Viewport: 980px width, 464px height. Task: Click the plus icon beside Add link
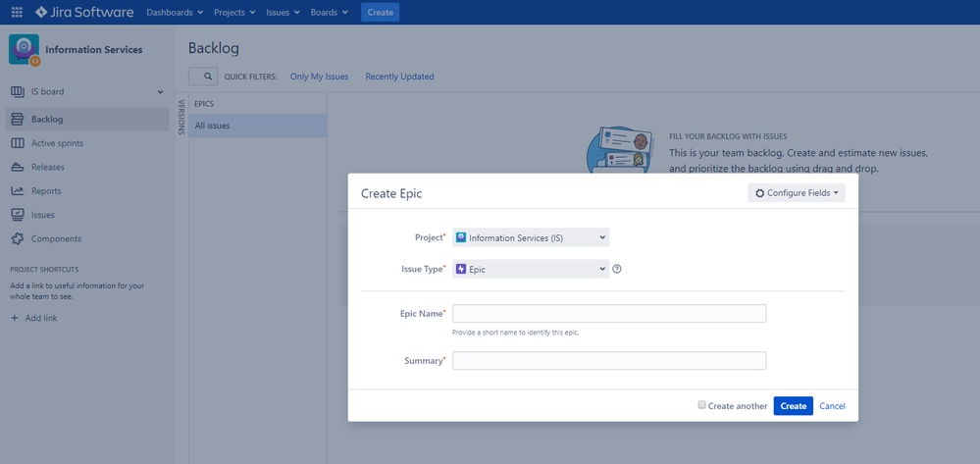click(x=15, y=318)
